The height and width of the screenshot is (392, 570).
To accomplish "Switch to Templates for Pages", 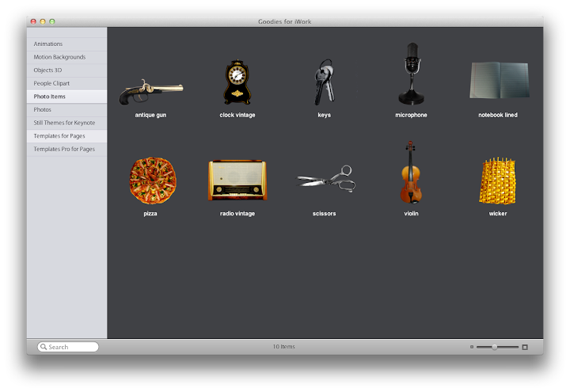I will tap(66, 136).
